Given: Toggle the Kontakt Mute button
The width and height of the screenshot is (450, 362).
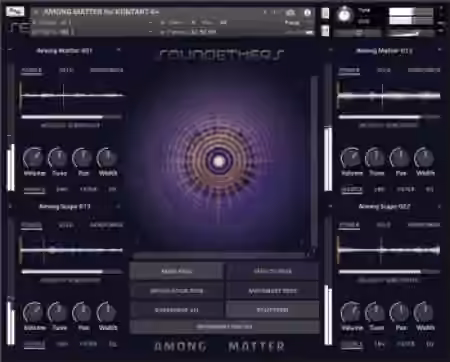Looking at the screenshot, I should (x=325, y=31).
